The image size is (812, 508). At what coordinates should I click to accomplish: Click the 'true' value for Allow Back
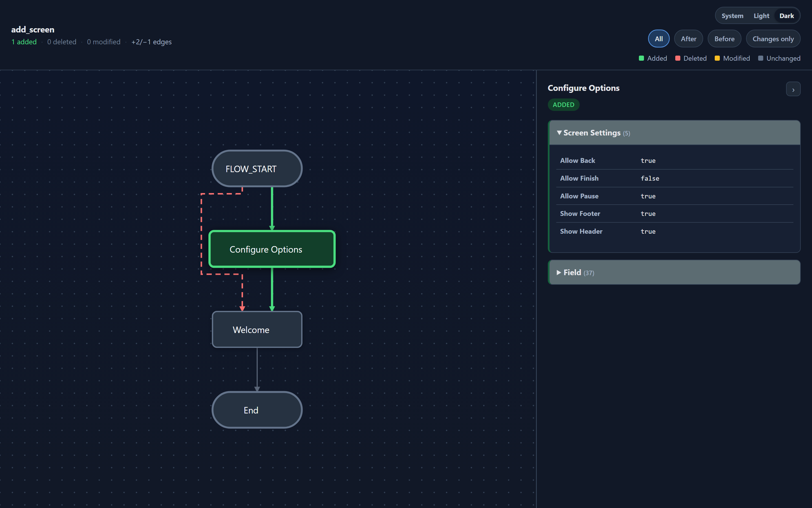[648, 161]
